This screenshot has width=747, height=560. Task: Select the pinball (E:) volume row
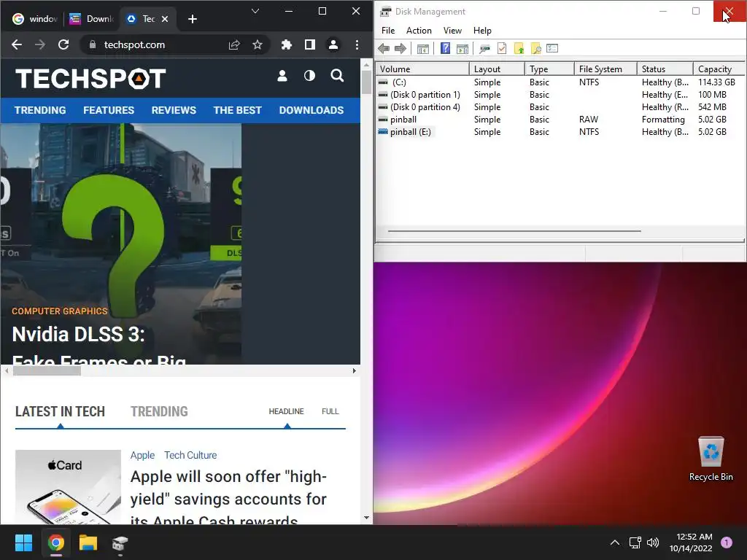560,132
